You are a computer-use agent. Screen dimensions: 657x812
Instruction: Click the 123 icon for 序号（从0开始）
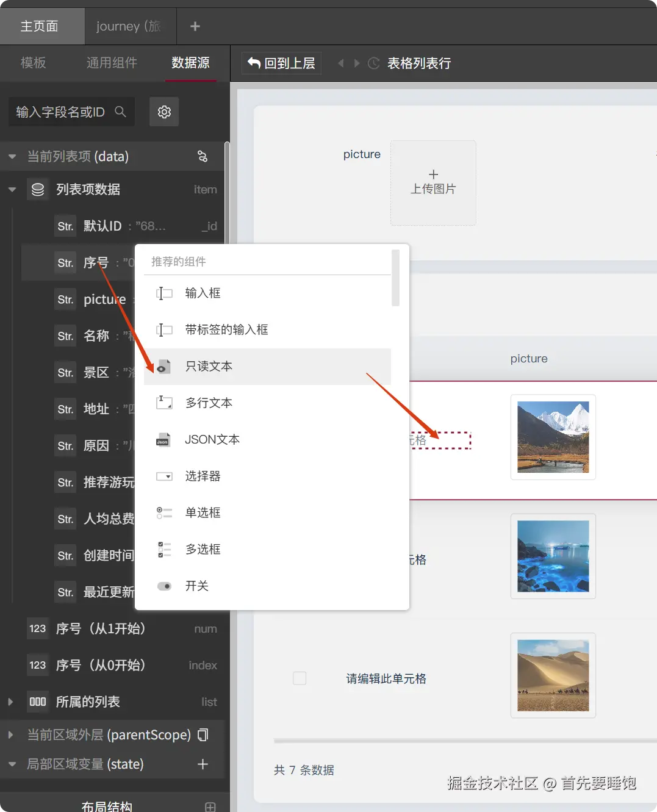point(38,665)
